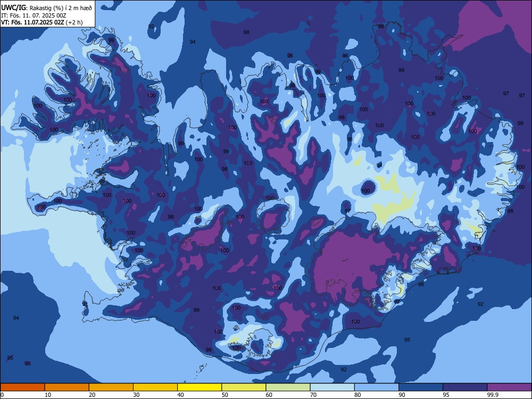Click the '91' humidity value on the map

85,304
